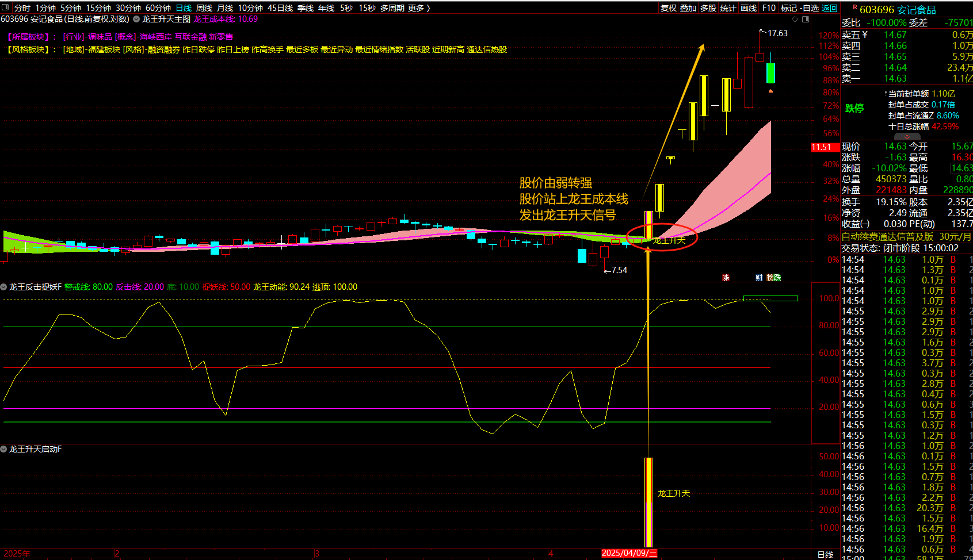
Task: Click the 昨日上榜 style tag
Action: click(233, 49)
